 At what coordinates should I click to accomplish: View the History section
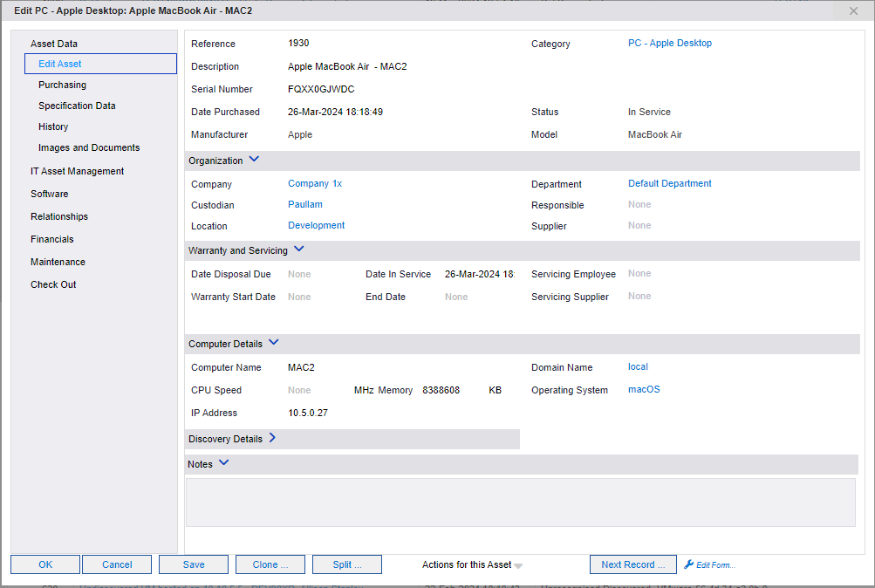click(52, 126)
